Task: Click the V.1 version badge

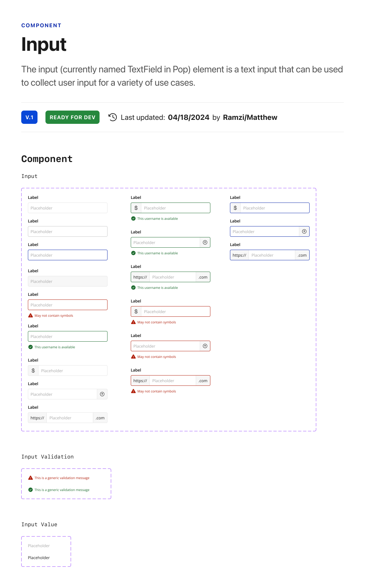Action: point(29,117)
